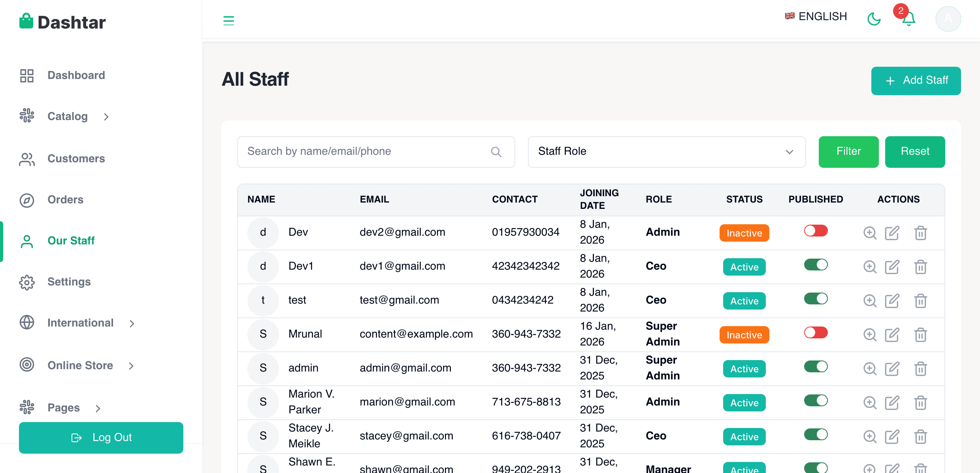The width and height of the screenshot is (980, 473).
Task: Edit the staff member Mrunal
Action: (893, 335)
